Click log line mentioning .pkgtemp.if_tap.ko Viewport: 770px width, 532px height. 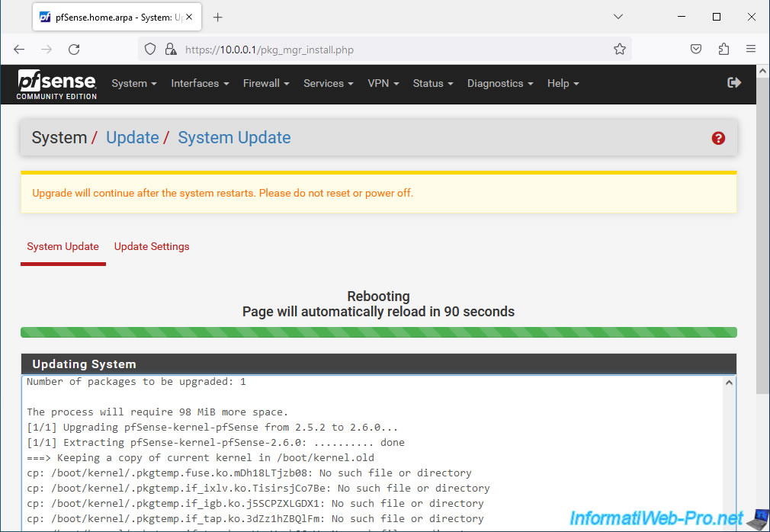click(x=255, y=518)
